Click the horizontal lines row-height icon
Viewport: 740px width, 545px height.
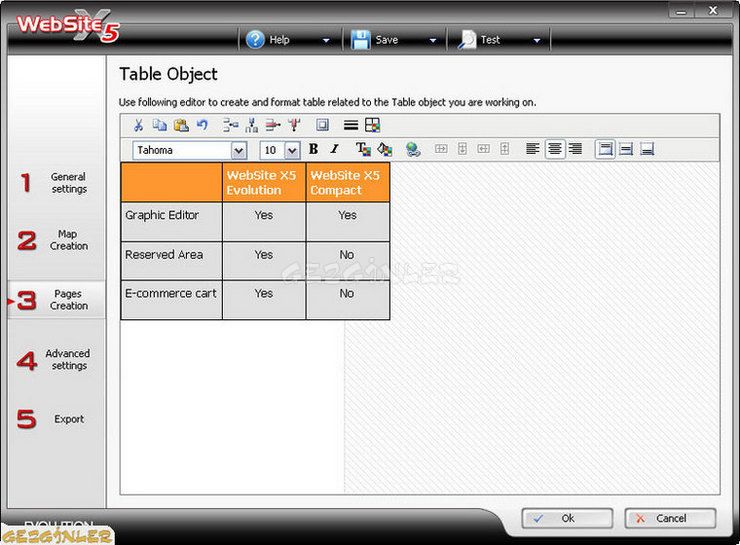click(351, 125)
